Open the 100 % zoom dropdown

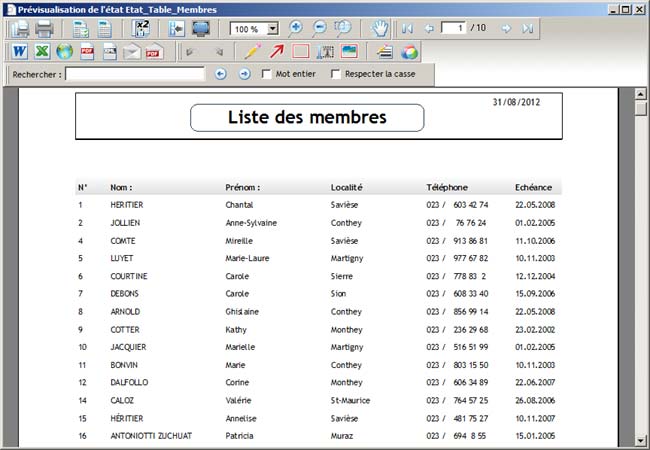click(x=272, y=29)
